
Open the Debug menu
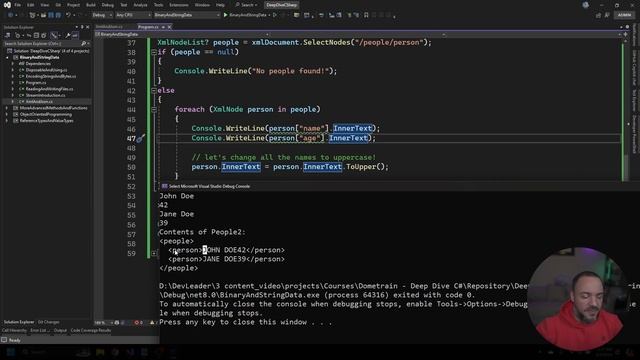click(x=108, y=5)
